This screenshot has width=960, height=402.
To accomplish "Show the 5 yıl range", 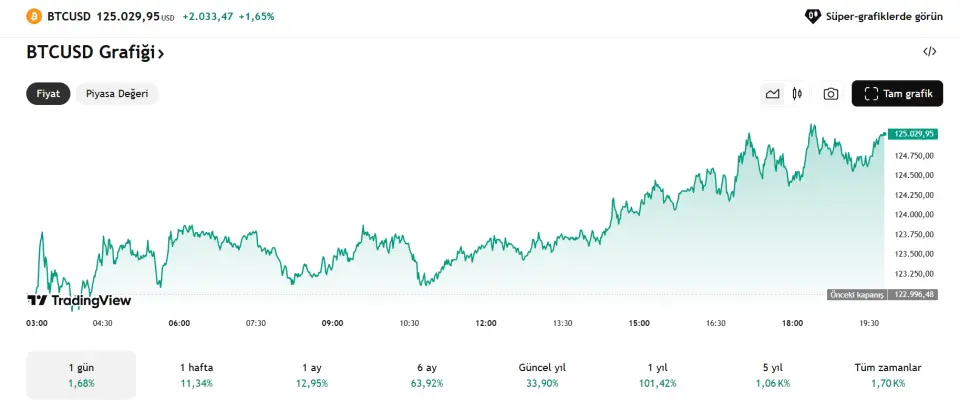I will coord(773,375).
